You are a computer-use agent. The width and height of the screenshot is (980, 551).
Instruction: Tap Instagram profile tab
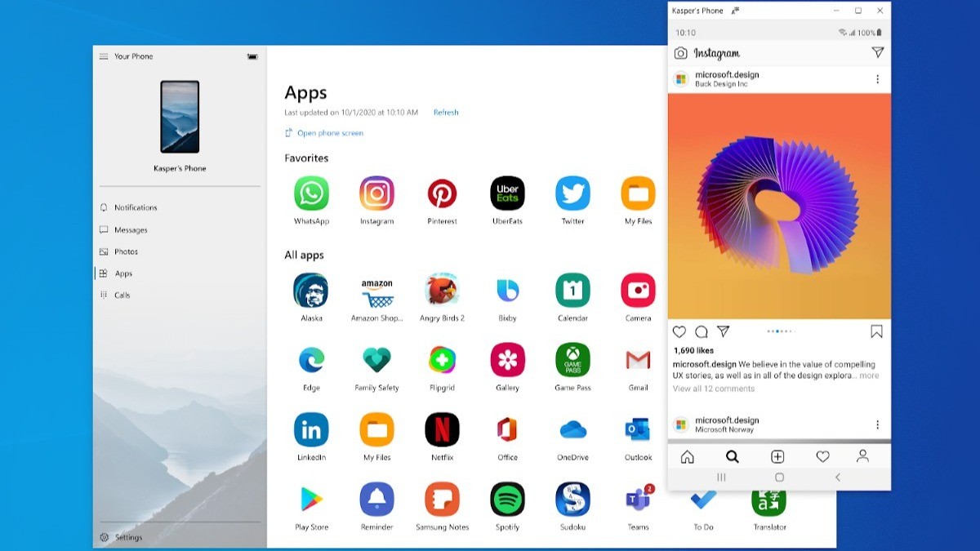tap(862, 456)
